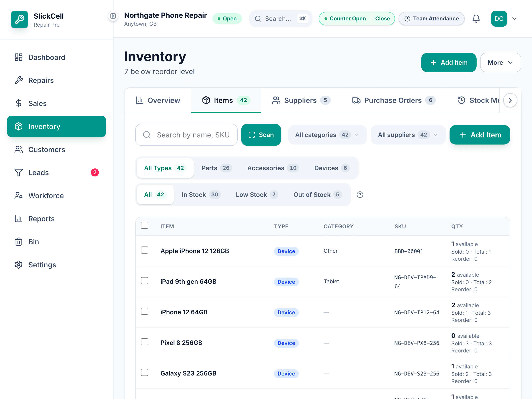
Task: Check the iPad 9th gen 64GB row
Action: click(x=145, y=281)
